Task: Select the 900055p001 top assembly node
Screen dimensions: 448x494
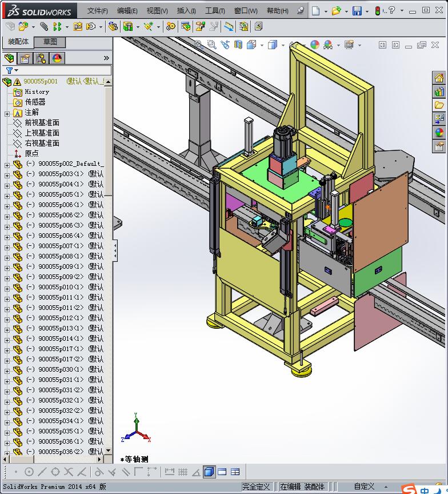Action: pos(41,81)
